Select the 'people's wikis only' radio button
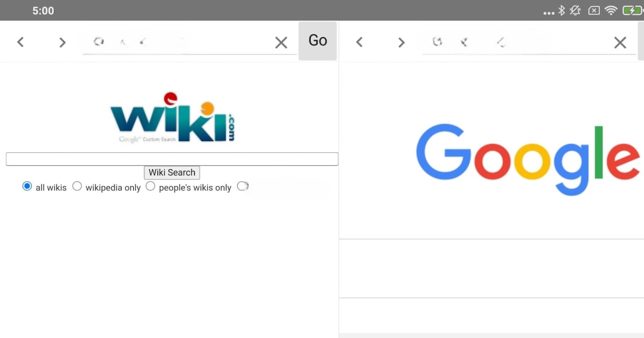Image resolution: width=644 pixels, height=338 pixels. point(150,186)
